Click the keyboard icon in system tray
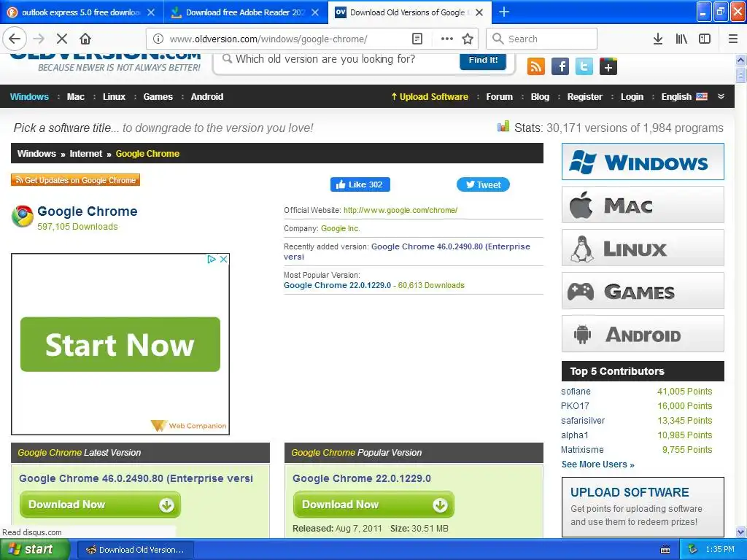Viewport: 747px width, 560px height. 665,550
